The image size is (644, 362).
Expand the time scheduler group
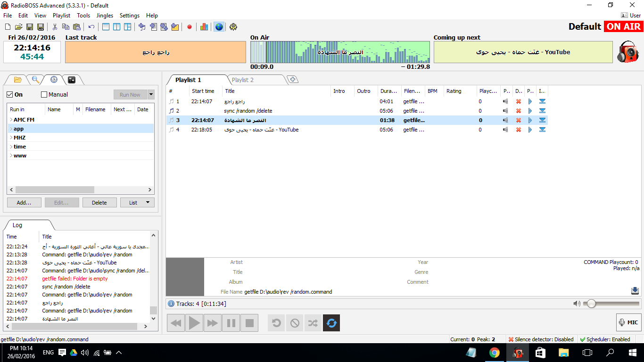(x=11, y=147)
